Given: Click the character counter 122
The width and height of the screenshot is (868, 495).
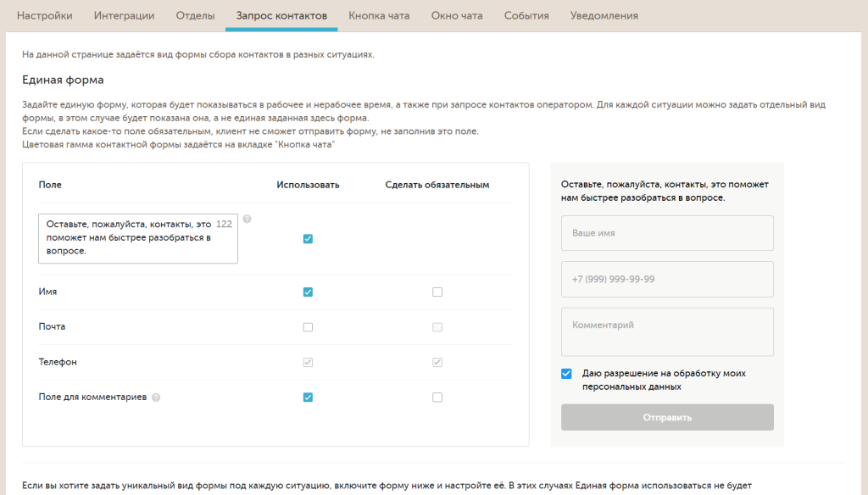Looking at the screenshot, I should point(224,225).
